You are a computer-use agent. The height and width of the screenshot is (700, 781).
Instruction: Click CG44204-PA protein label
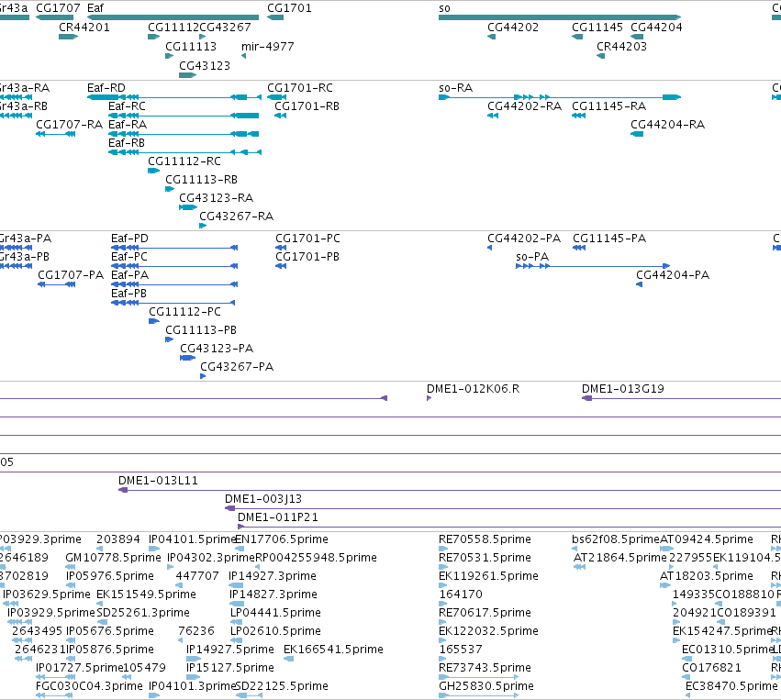tap(673, 276)
